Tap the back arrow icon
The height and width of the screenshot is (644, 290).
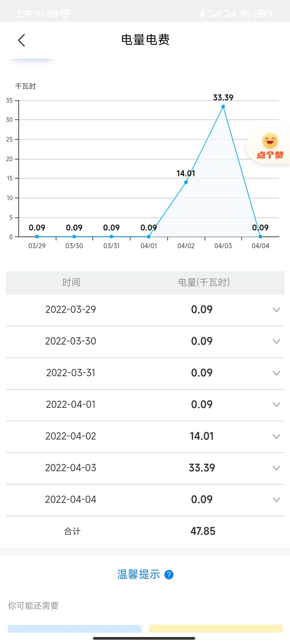click(21, 40)
